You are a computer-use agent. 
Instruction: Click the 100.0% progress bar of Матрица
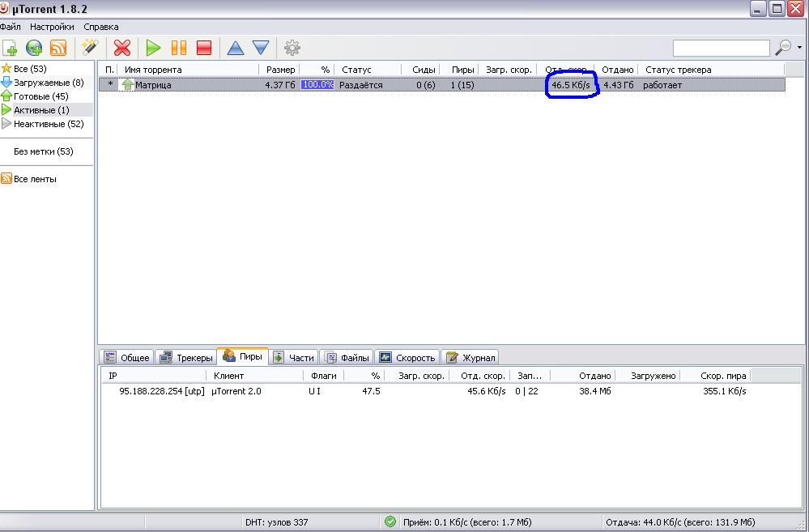coord(317,85)
